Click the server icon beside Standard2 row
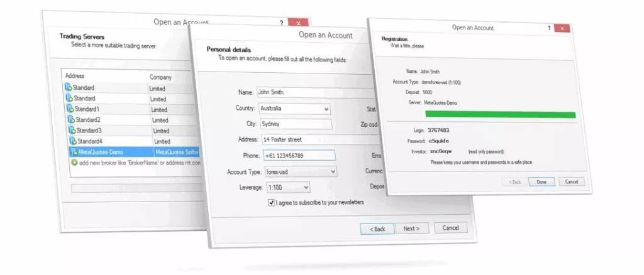Viewport: 644px width, 275px height. 71,120
